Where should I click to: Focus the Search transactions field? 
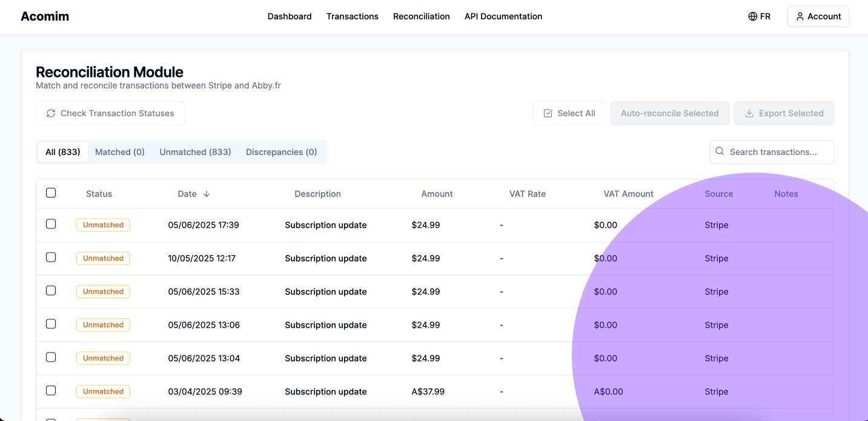click(772, 152)
